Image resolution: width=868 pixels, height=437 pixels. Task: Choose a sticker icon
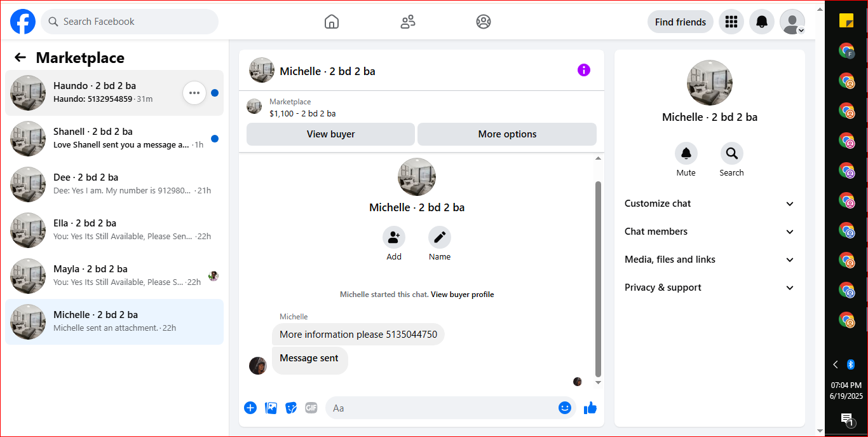pyautogui.click(x=291, y=408)
